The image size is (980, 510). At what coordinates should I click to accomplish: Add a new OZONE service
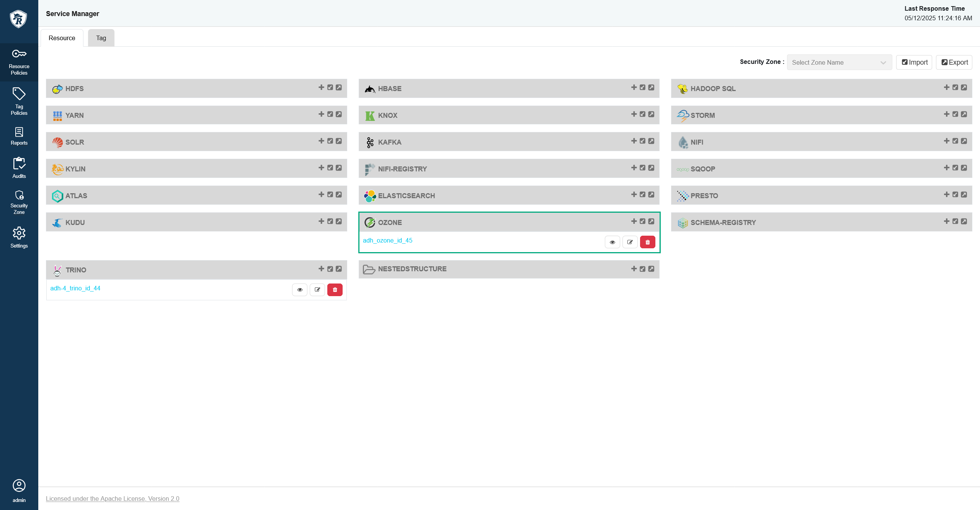tap(634, 222)
